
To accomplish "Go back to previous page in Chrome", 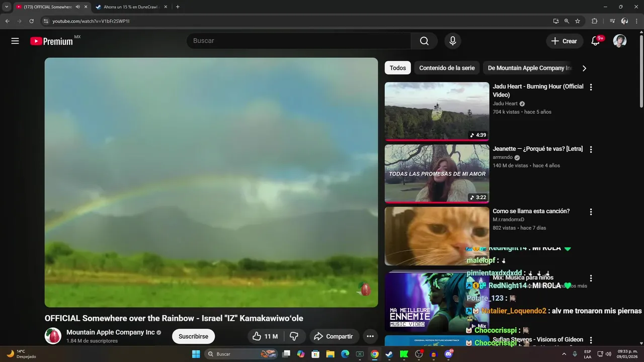I will click(7, 21).
